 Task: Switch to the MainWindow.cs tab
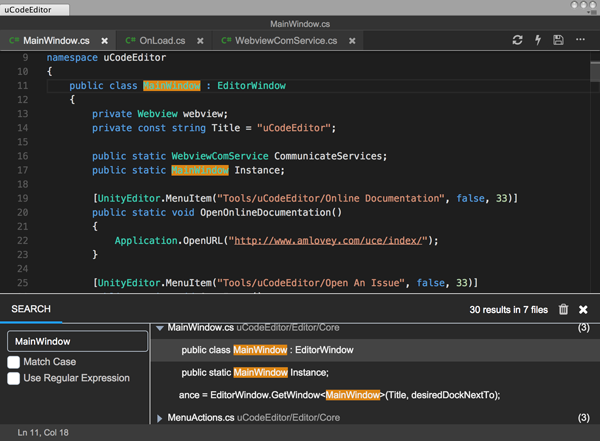click(x=57, y=41)
